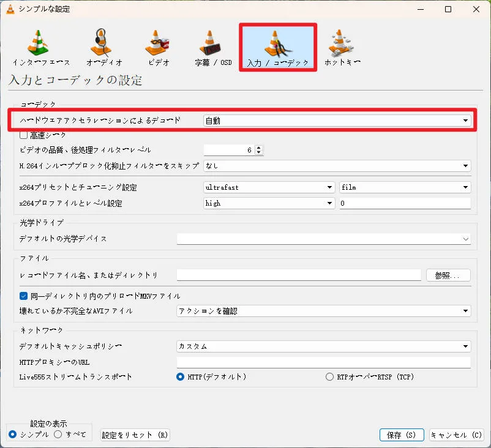Open H.264インループブロック化抑止フィルター dropdown
491x448 pixels.
[x=337, y=166]
